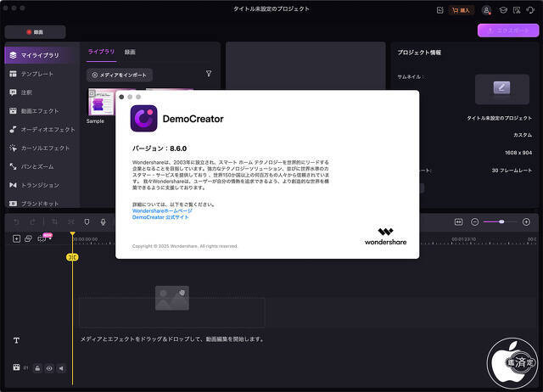Click the overlapping layers icon beside add track
The height and width of the screenshot is (392, 543).
click(x=28, y=238)
